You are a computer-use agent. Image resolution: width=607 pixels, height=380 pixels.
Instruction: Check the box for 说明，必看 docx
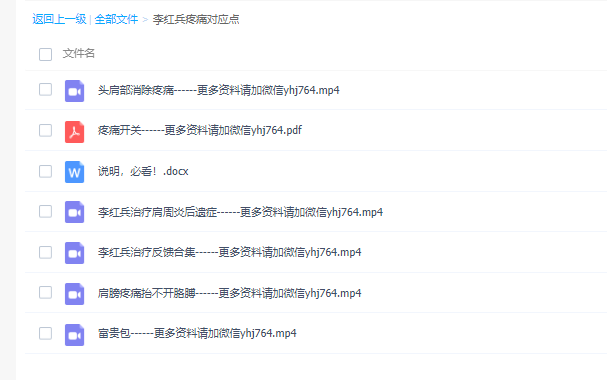click(x=45, y=171)
